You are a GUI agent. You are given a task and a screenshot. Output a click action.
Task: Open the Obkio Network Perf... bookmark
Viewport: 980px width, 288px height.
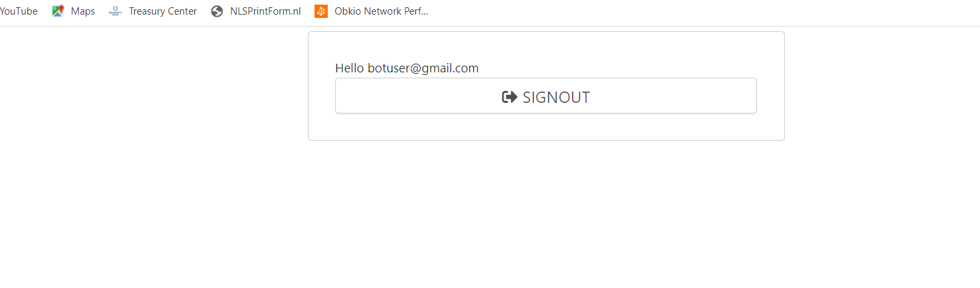pos(382,11)
